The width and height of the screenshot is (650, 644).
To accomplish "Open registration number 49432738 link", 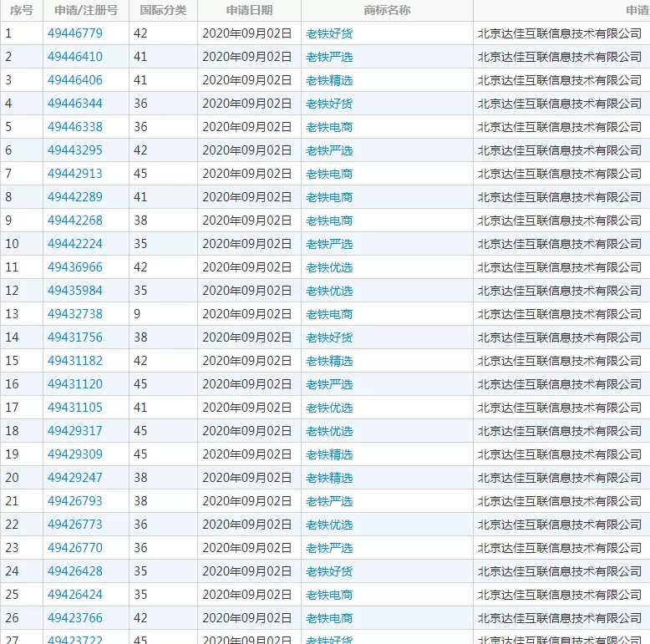I will click(x=75, y=314).
